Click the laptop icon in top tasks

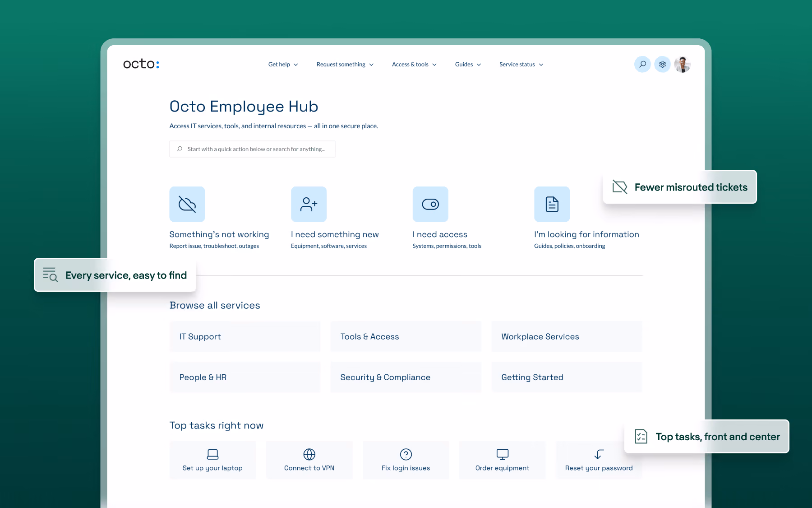coord(212,454)
